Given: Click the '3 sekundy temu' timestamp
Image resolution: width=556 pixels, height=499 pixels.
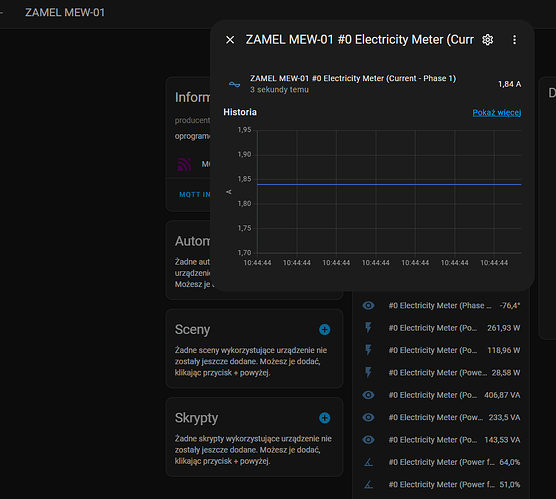Looking at the screenshot, I should point(279,90).
